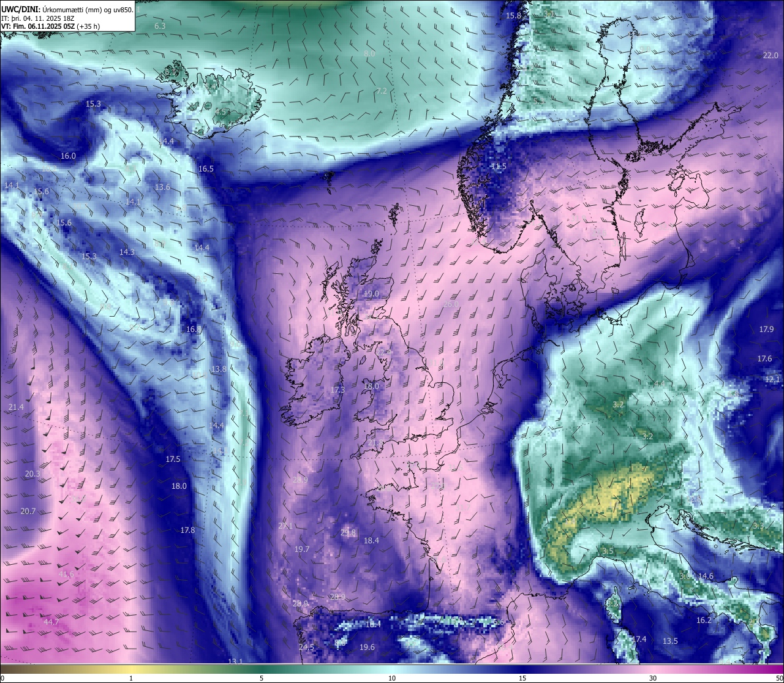
Task: Select the 16.5 value southeast of Iceland
Action: coord(206,168)
